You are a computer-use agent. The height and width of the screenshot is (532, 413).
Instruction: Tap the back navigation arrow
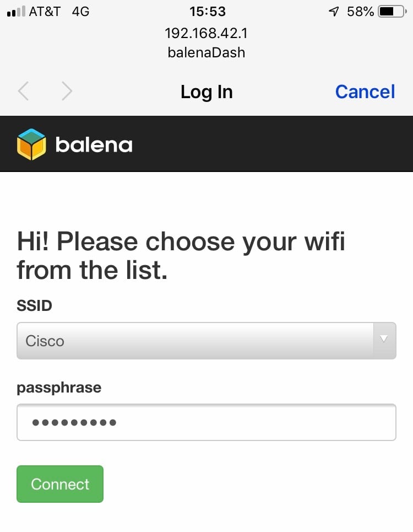(x=23, y=92)
